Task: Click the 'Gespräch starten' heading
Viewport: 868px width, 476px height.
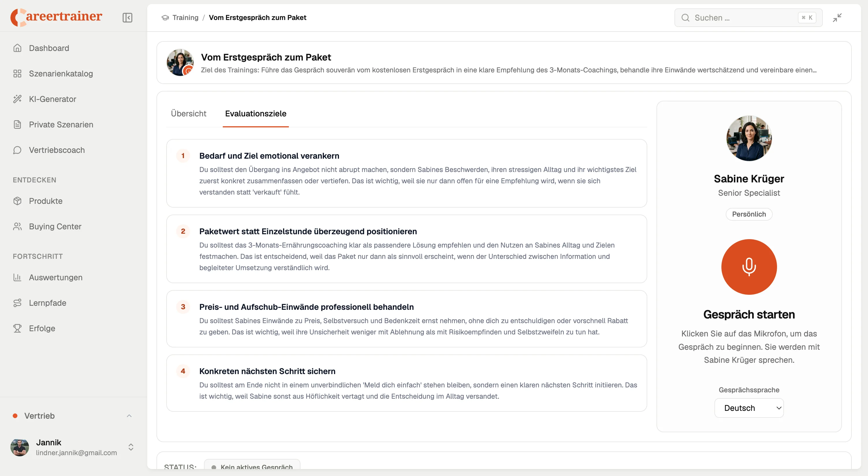Action: (749, 314)
